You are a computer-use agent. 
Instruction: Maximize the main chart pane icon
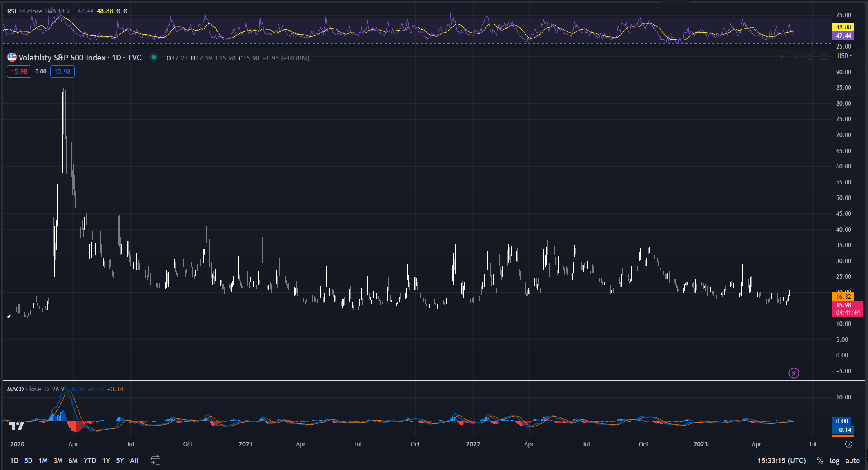coord(824,57)
